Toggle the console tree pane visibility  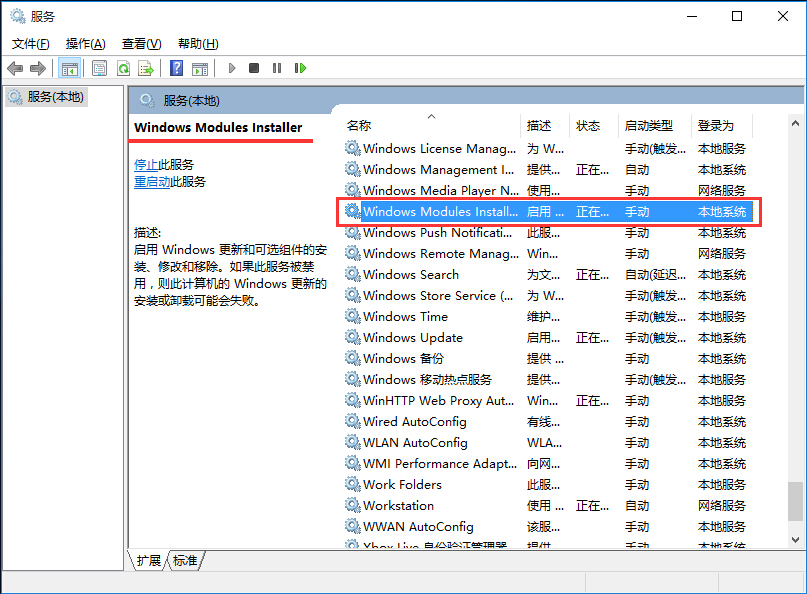click(68, 67)
